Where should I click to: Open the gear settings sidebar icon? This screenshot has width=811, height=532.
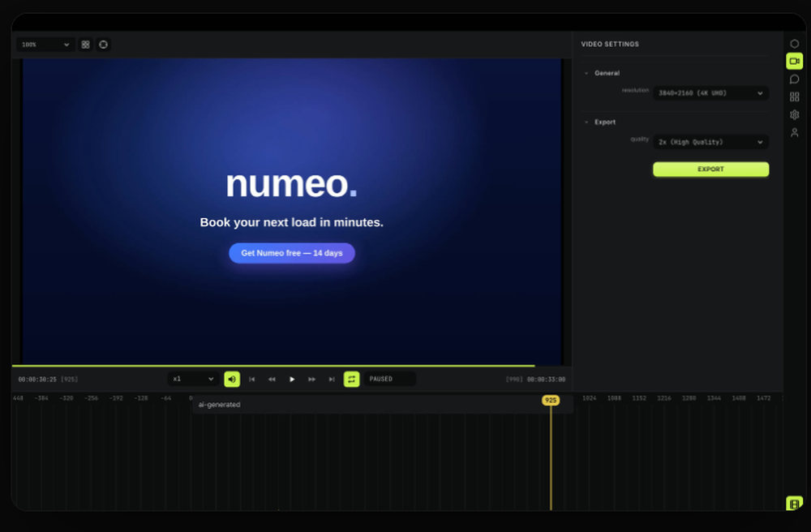click(x=795, y=115)
